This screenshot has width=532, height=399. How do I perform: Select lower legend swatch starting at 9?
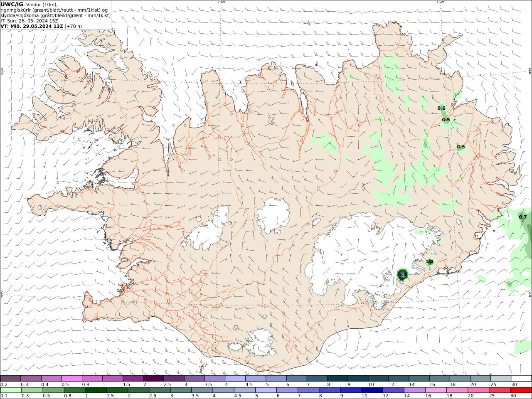pos(351,390)
